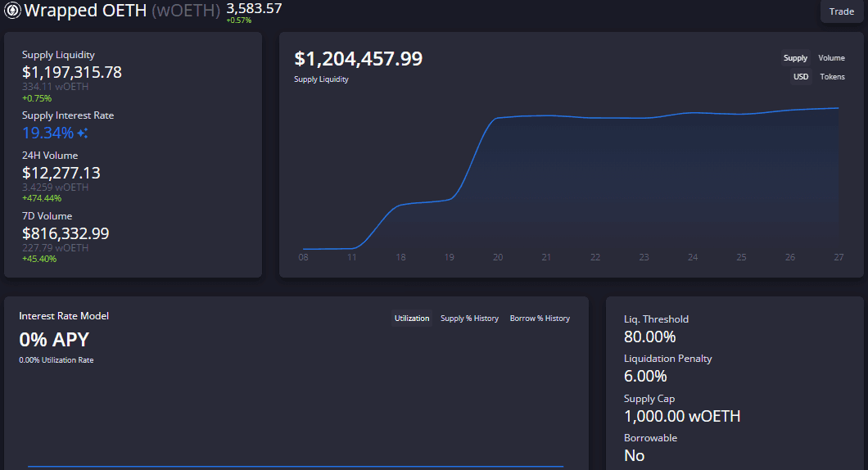Click the utilization curve line at bottom
The height and width of the screenshot is (470, 868).
click(x=295, y=467)
